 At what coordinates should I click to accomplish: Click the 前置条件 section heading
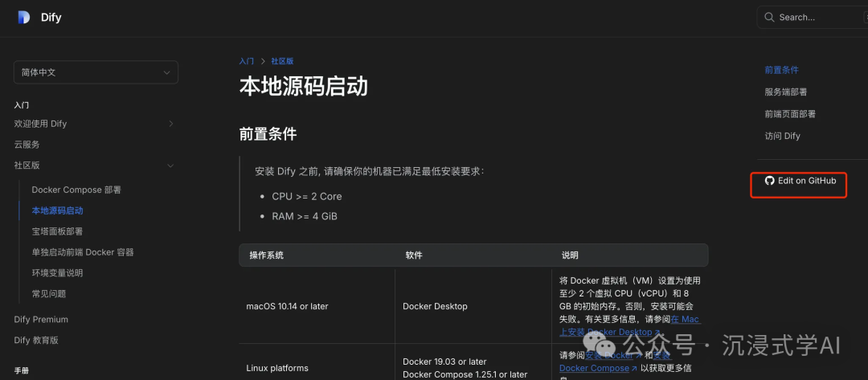268,134
